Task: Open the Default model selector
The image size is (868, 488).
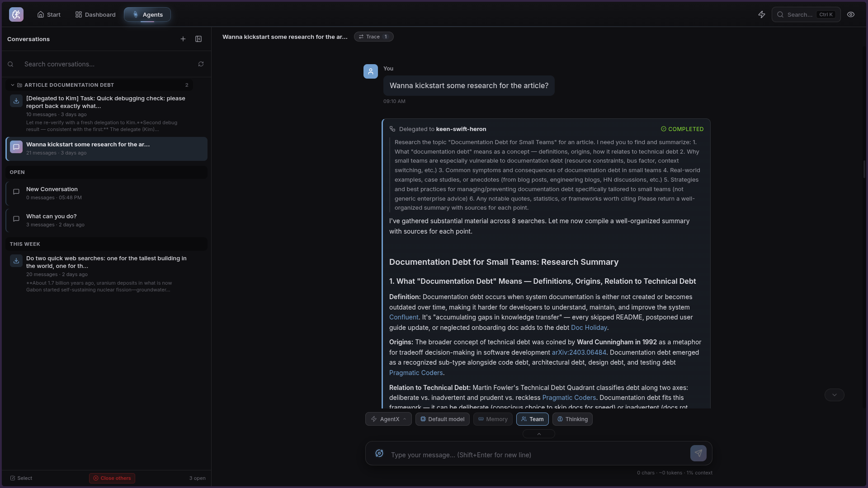Action: [x=443, y=419]
